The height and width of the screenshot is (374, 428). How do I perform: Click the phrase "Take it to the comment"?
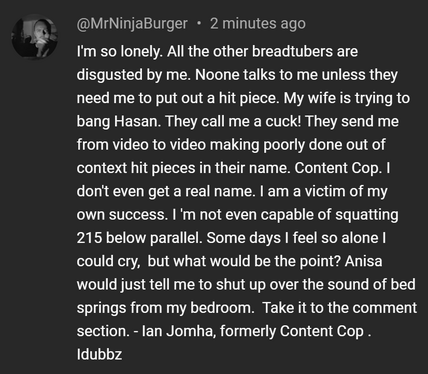[340, 308]
